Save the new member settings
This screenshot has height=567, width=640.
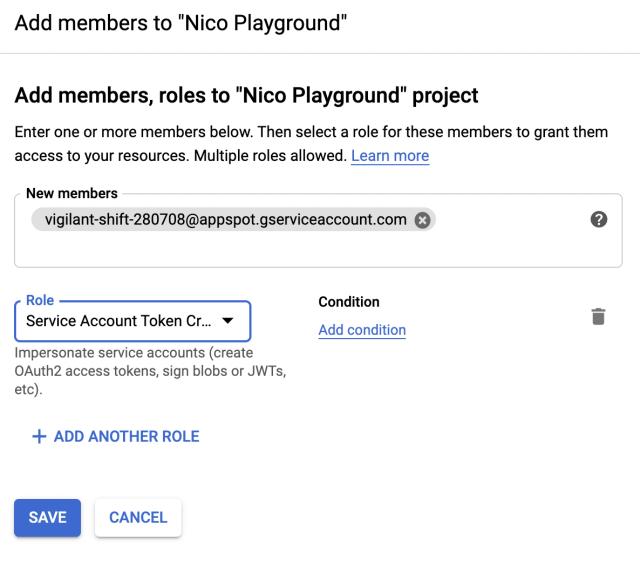[x=47, y=517]
